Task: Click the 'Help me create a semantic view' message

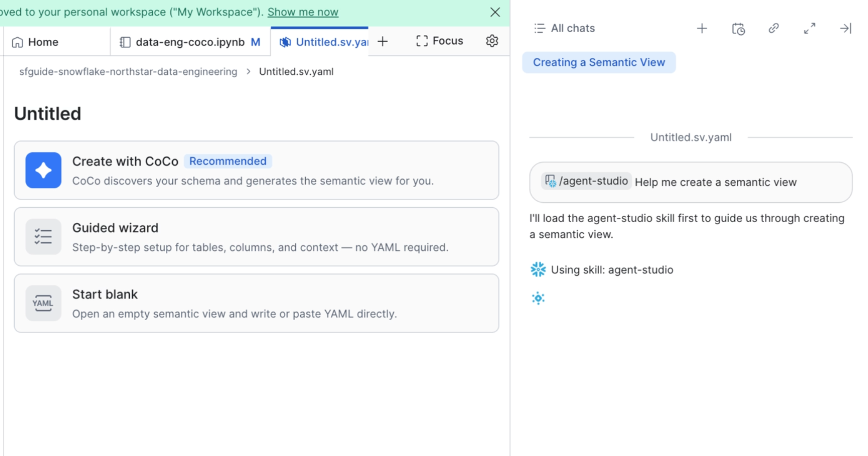Action: [x=715, y=182]
